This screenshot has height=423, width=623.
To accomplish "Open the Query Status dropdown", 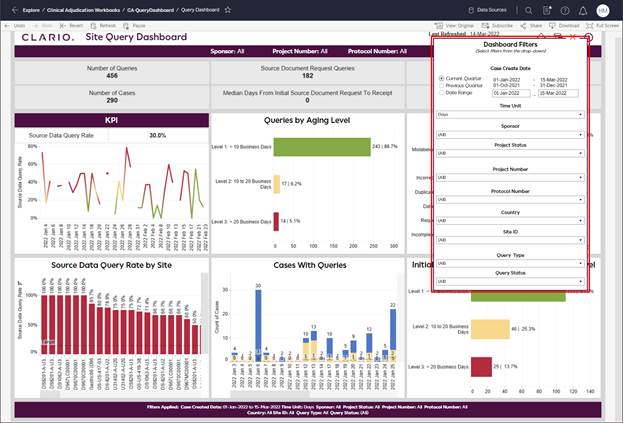I will (510, 282).
